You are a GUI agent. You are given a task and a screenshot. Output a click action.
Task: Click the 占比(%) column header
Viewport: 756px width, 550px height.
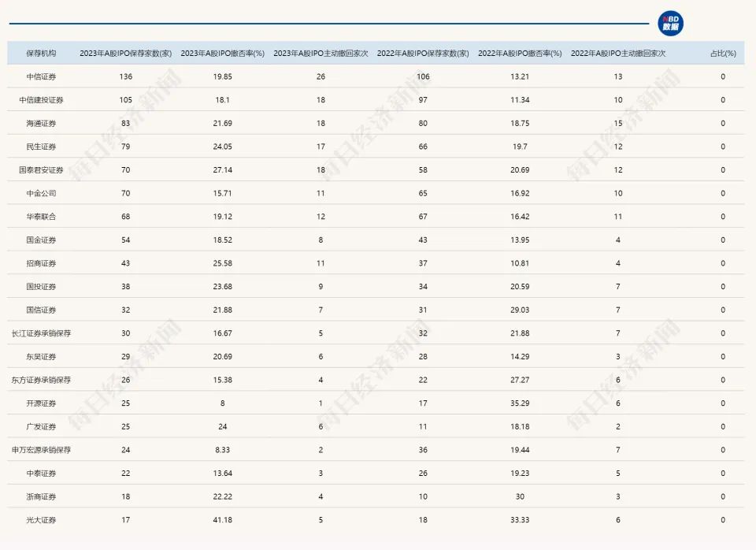(x=722, y=54)
